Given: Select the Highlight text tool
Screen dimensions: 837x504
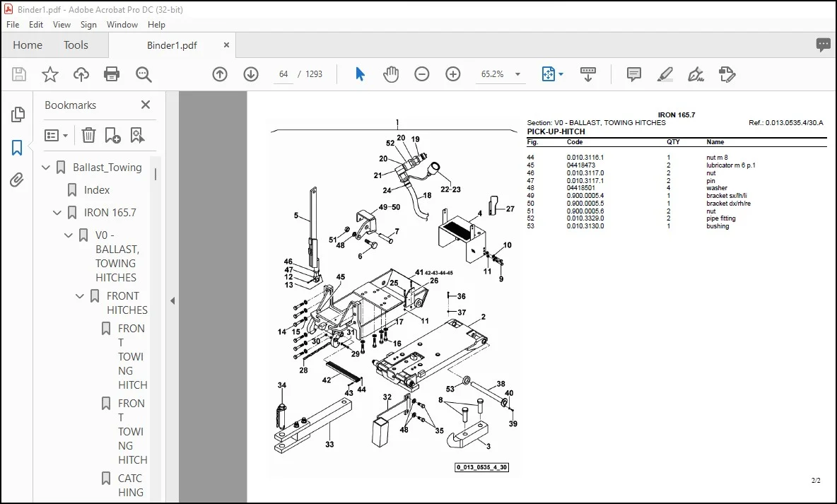Looking at the screenshot, I should 665,74.
